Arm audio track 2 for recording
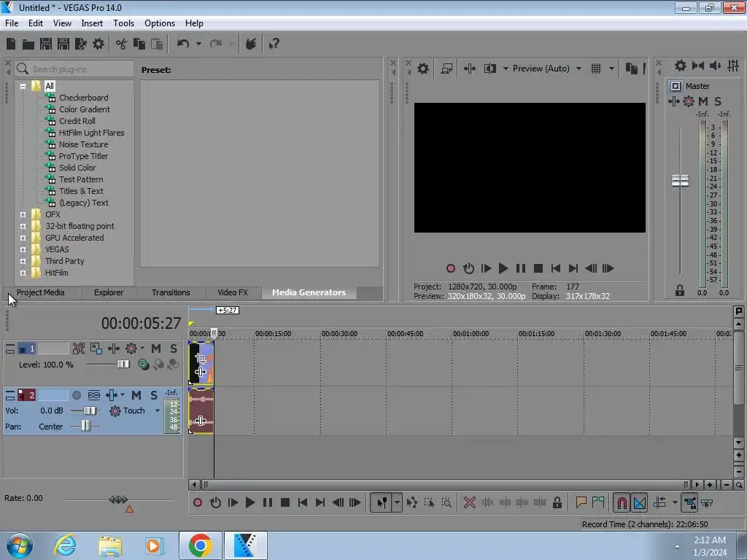The image size is (747, 560). pos(76,395)
